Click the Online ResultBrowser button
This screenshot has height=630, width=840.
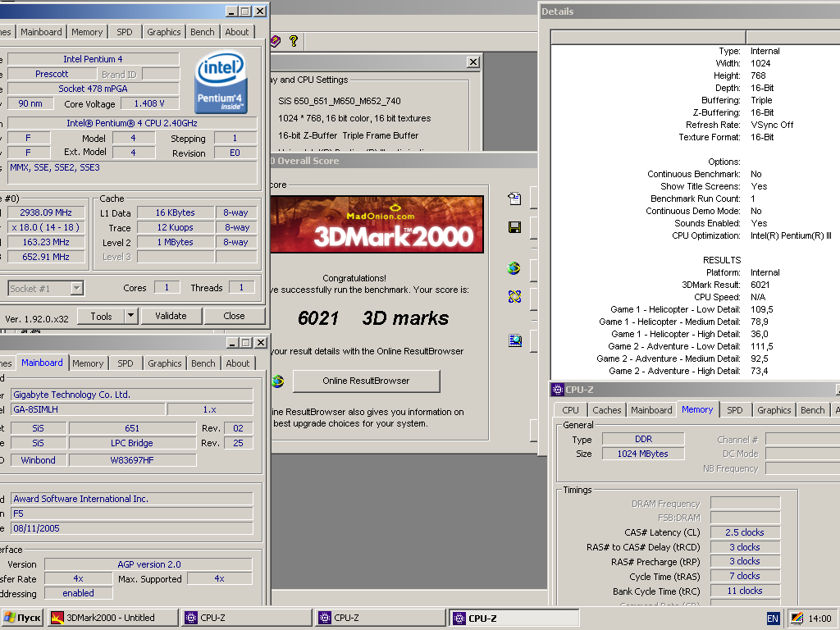click(x=367, y=381)
